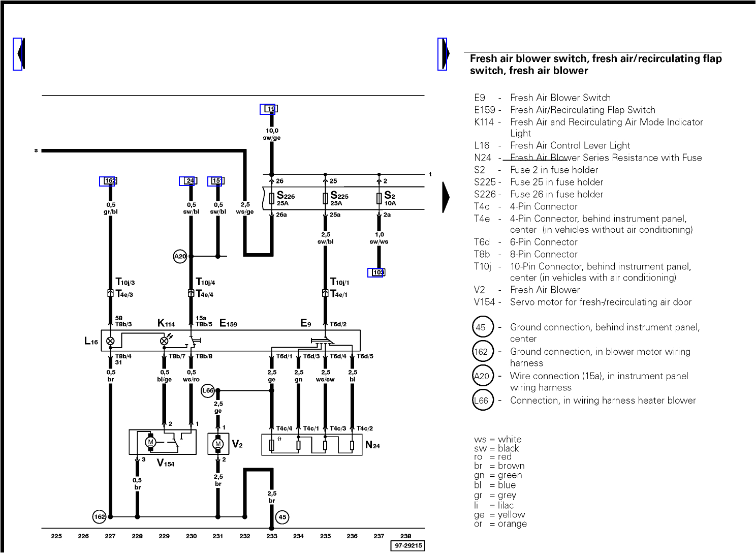Click the fresh air blower motor symbol V2

tap(218, 443)
